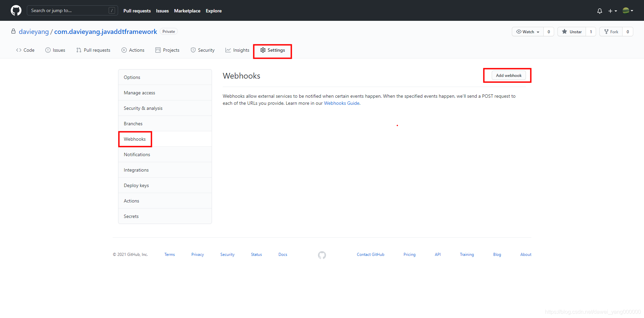Click the Security tab shield icon
Image resolution: width=644 pixels, height=318 pixels.
tap(193, 50)
